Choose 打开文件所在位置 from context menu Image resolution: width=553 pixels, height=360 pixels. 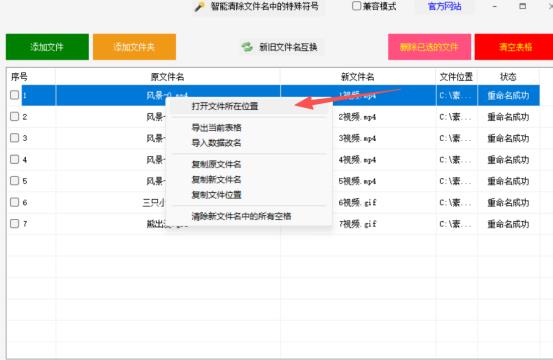(225, 106)
